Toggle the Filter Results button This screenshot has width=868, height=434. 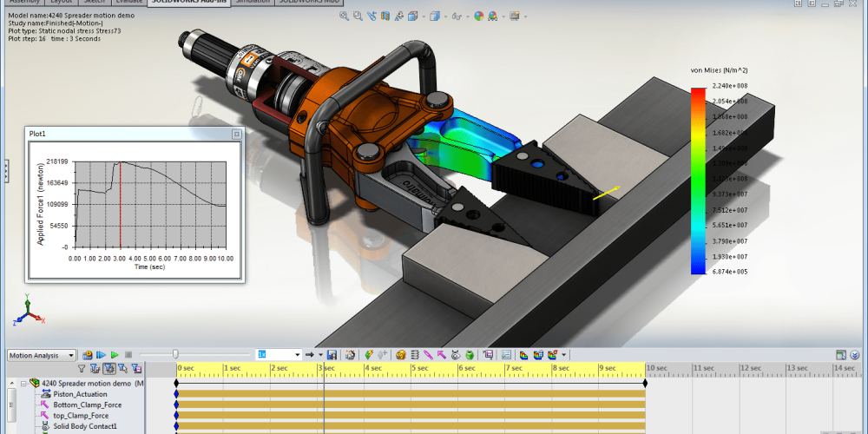[136, 369]
